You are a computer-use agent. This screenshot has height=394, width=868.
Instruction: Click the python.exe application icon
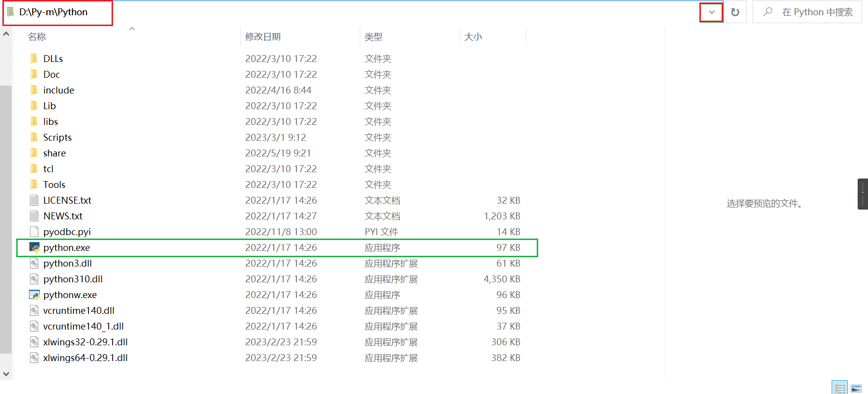tap(34, 247)
